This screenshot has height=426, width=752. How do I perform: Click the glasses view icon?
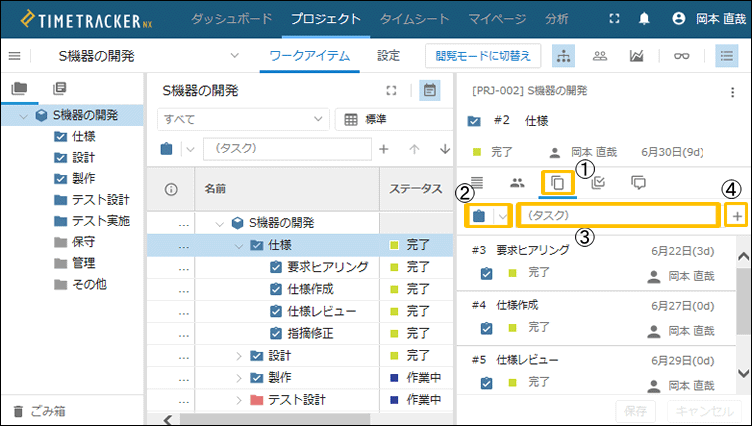pos(681,56)
